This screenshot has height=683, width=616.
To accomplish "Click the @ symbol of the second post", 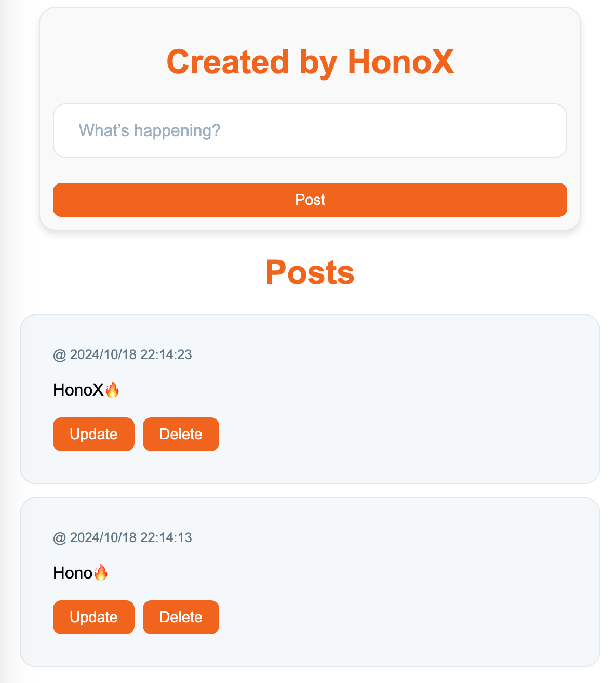I will (60, 538).
